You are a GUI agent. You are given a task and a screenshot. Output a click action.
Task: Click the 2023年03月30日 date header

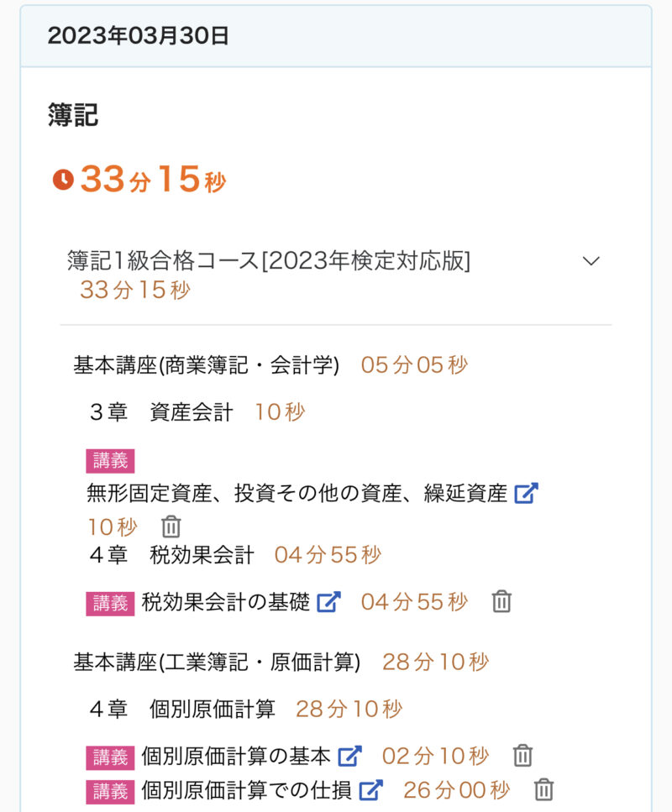139,36
